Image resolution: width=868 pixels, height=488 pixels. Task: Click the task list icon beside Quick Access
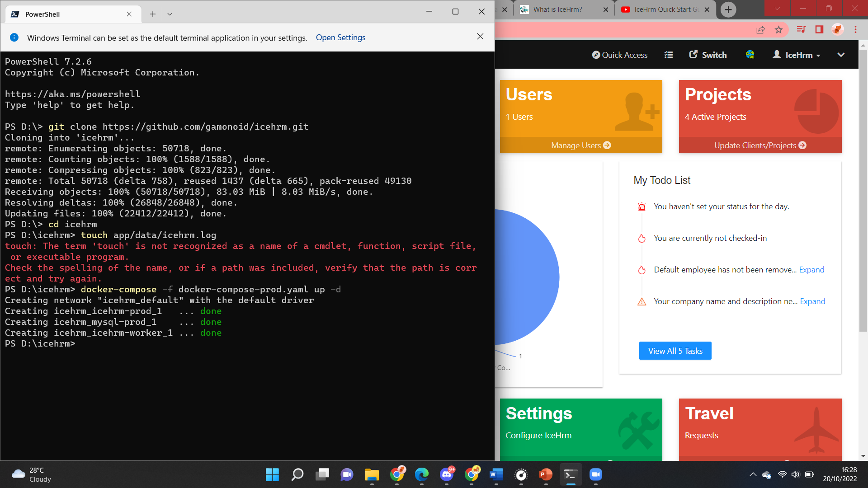coord(668,55)
